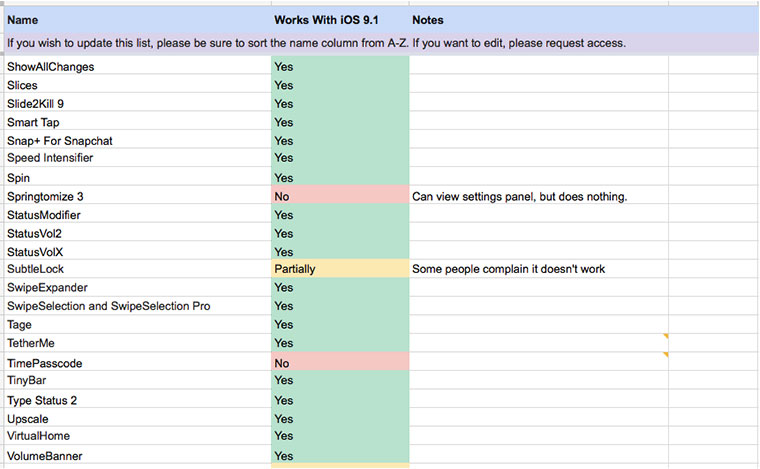Select the Yes cell for VirtualHome
The height and width of the screenshot is (469, 760).
(x=340, y=436)
